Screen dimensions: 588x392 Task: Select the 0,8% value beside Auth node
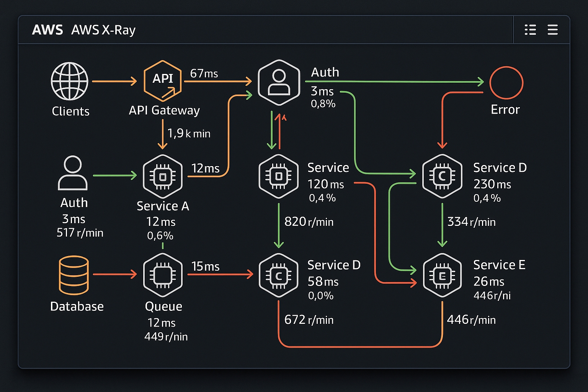pos(323,104)
